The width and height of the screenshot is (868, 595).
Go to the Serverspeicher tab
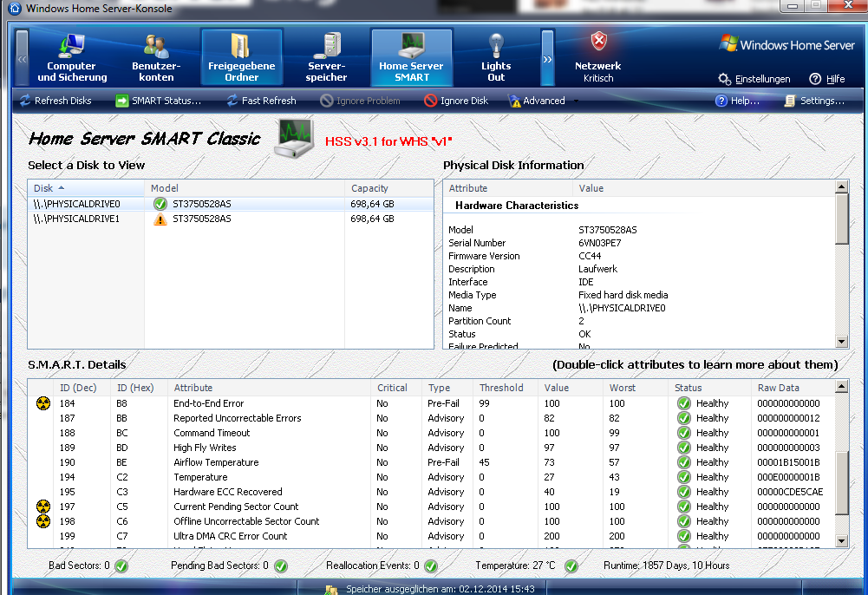click(326, 57)
